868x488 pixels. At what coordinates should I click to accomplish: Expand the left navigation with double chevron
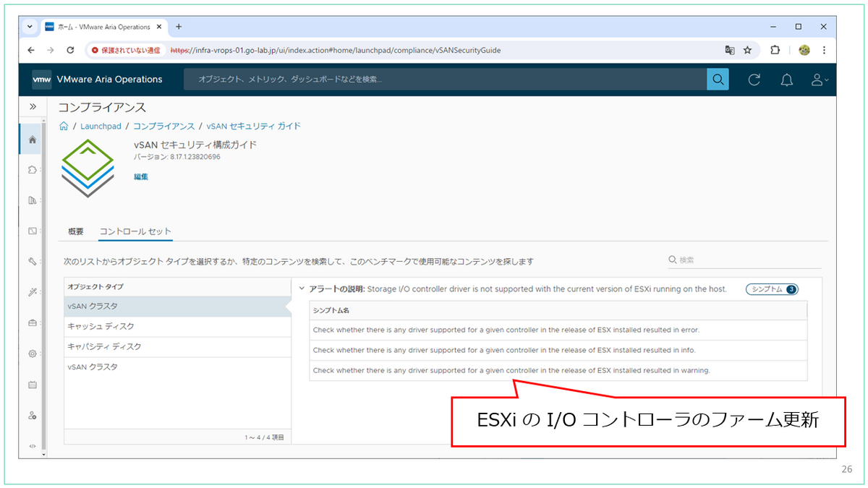(33, 107)
